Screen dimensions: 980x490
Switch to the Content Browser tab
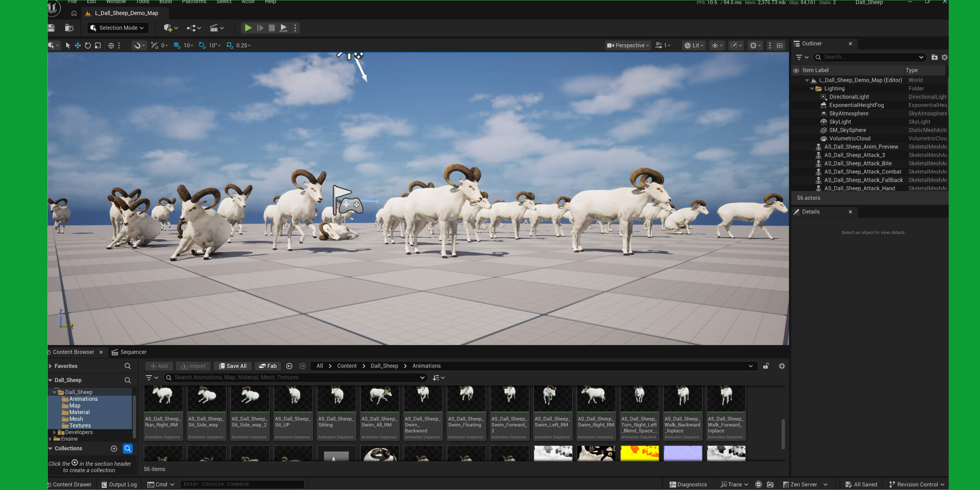coord(73,352)
